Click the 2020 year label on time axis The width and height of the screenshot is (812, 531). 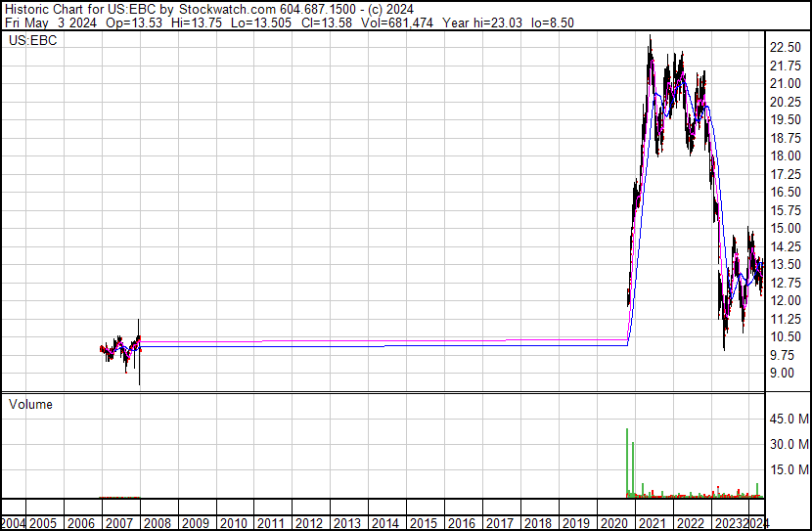pos(614,523)
